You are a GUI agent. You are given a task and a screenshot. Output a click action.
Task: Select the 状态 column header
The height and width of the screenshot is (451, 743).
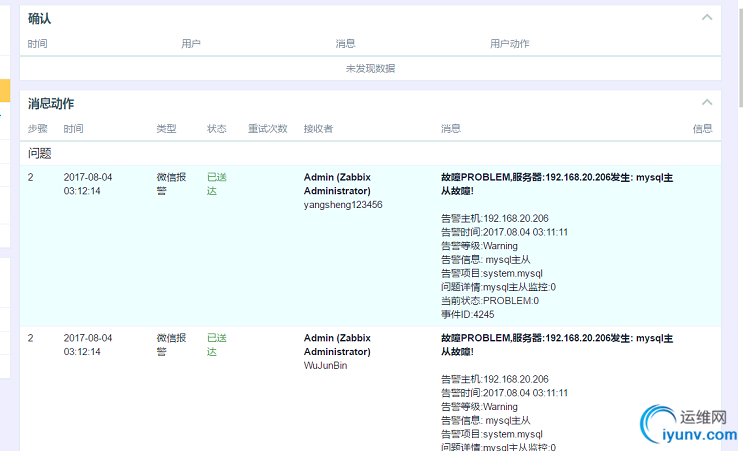pos(217,128)
